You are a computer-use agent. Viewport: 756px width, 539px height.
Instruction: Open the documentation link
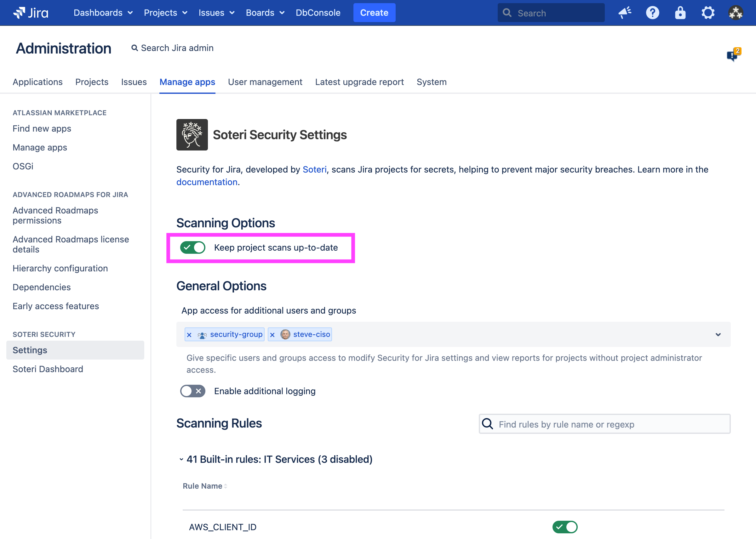207,182
